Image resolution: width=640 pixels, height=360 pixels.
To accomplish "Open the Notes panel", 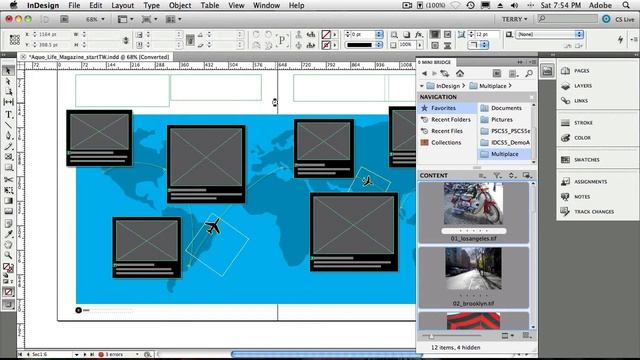I will 576,197.
